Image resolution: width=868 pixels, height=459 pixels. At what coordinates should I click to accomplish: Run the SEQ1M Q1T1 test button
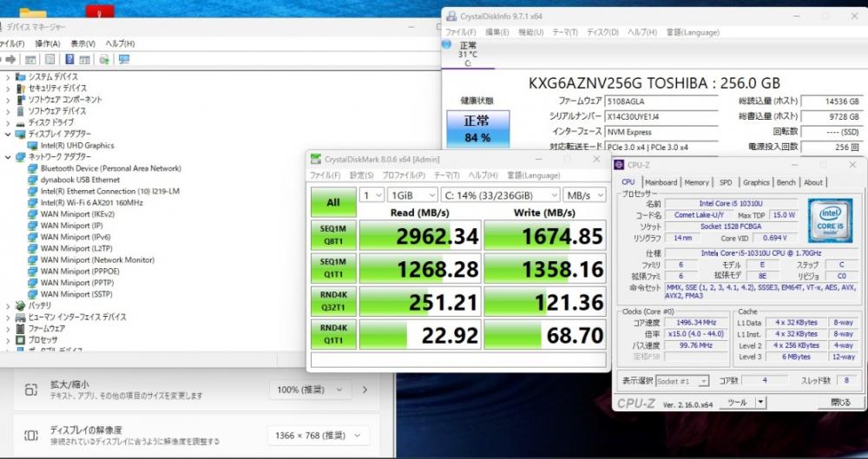(333, 268)
